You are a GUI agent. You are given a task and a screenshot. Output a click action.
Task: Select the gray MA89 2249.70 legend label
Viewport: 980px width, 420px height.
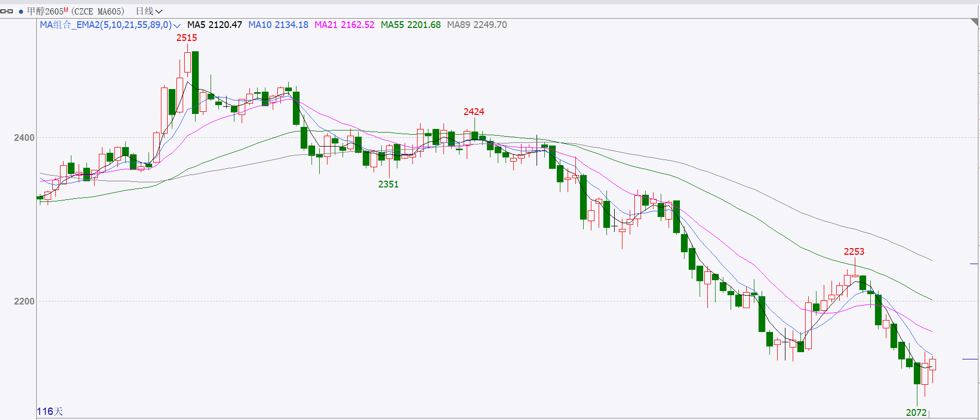coord(477,25)
